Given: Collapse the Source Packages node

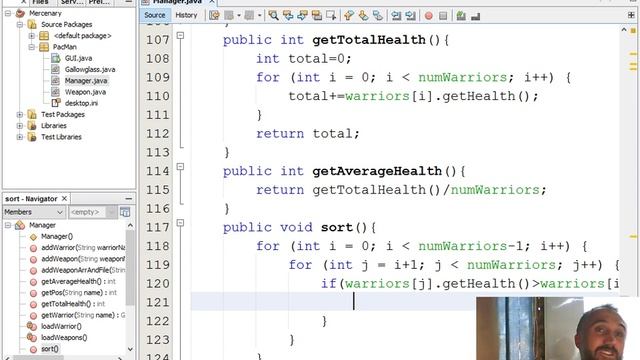Looking at the screenshot, I should click(x=20, y=24).
